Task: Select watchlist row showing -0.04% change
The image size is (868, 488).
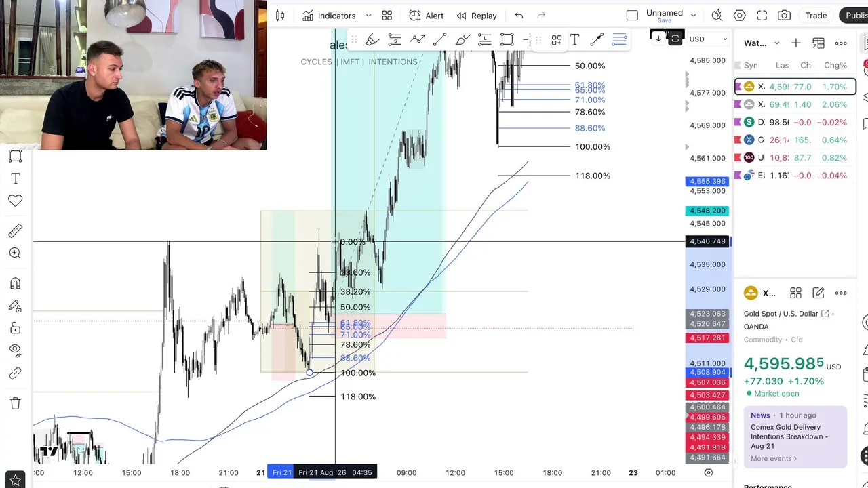Action: pyautogui.click(x=795, y=175)
